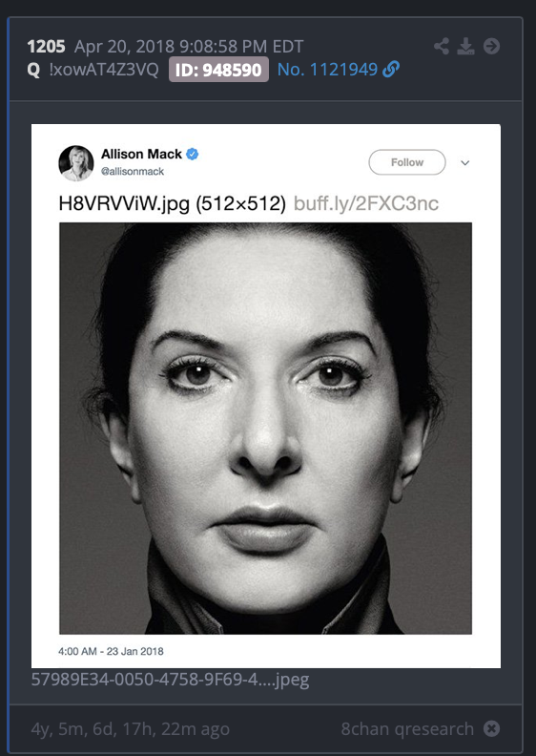This screenshot has height=756, width=536.
Task: Click the black-and-white portrait image
Action: pos(265,429)
